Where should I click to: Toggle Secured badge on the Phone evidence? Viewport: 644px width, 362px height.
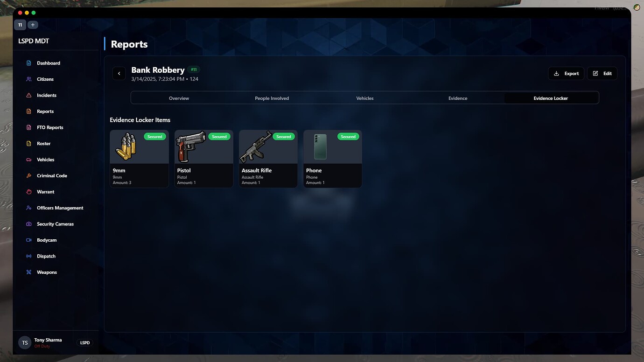pyautogui.click(x=348, y=136)
